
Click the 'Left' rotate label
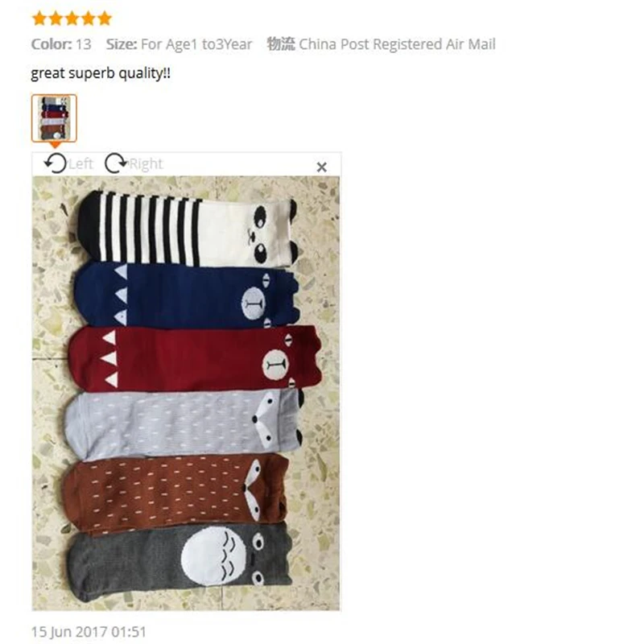81,164
